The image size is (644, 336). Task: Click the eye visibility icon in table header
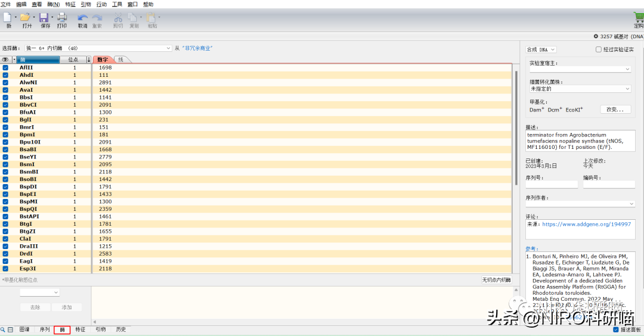pos(5,60)
